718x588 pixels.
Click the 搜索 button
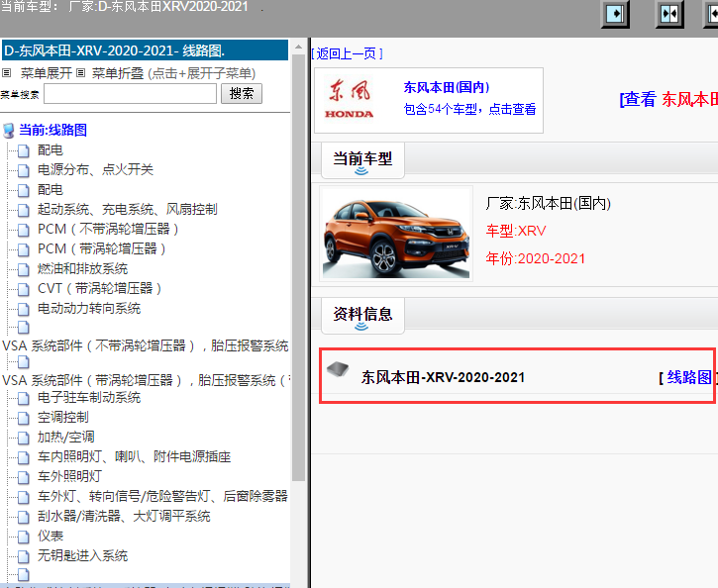tap(242, 94)
